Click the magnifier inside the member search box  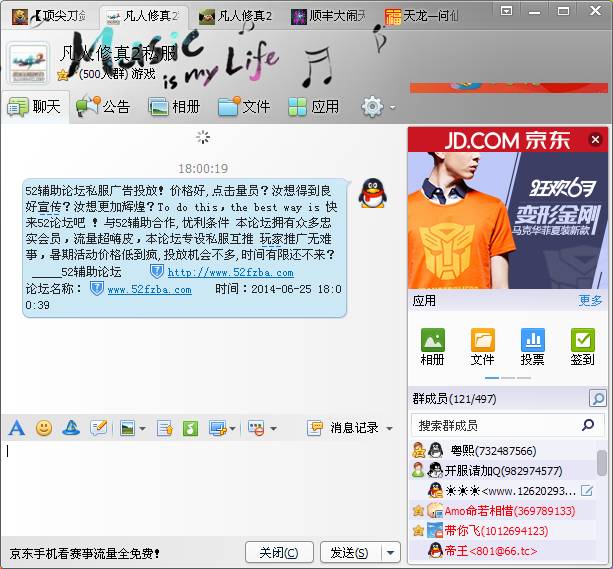(x=588, y=425)
